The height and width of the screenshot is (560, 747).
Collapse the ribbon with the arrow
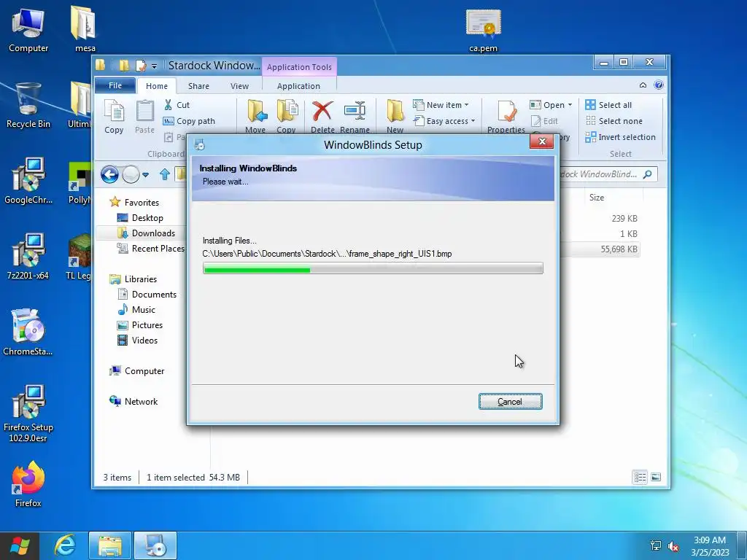pyautogui.click(x=643, y=85)
